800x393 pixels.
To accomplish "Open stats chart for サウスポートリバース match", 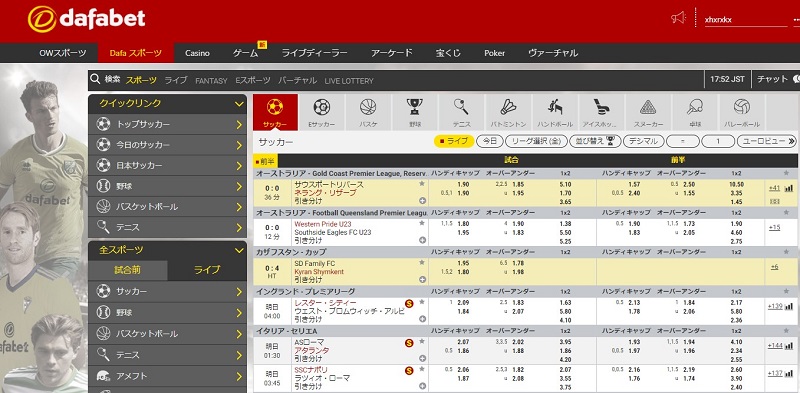I will pyautogui.click(x=788, y=188).
